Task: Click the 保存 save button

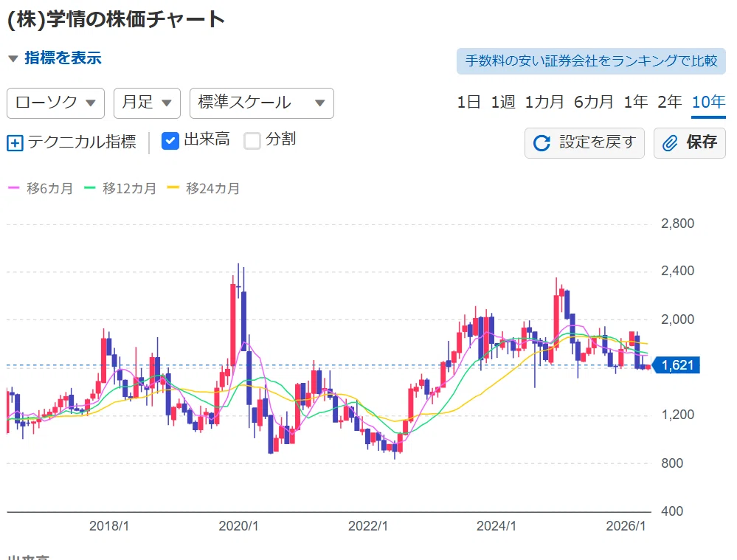Action: click(690, 143)
